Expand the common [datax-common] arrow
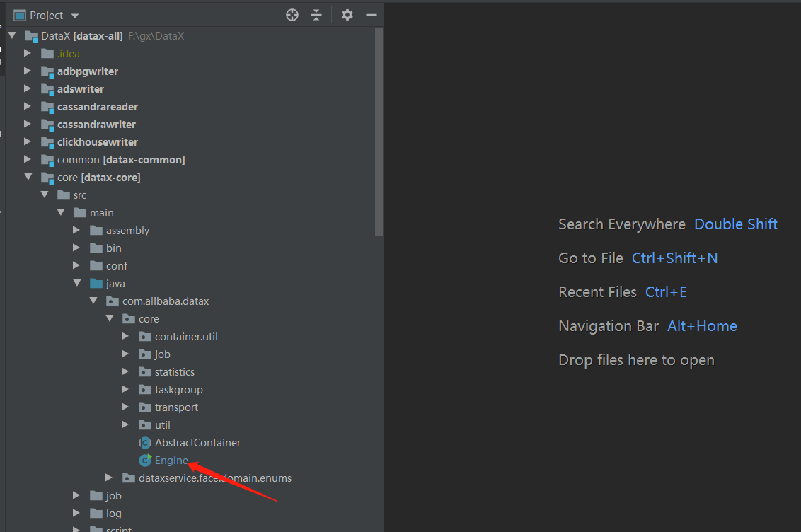The height and width of the screenshot is (532, 801). [x=28, y=159]
